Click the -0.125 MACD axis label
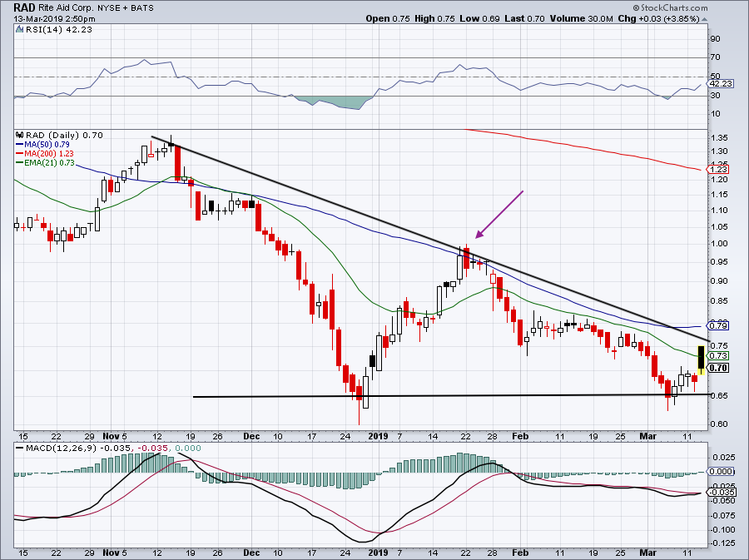The width and height of the screenshot is (749, 560). pos(722,543)
